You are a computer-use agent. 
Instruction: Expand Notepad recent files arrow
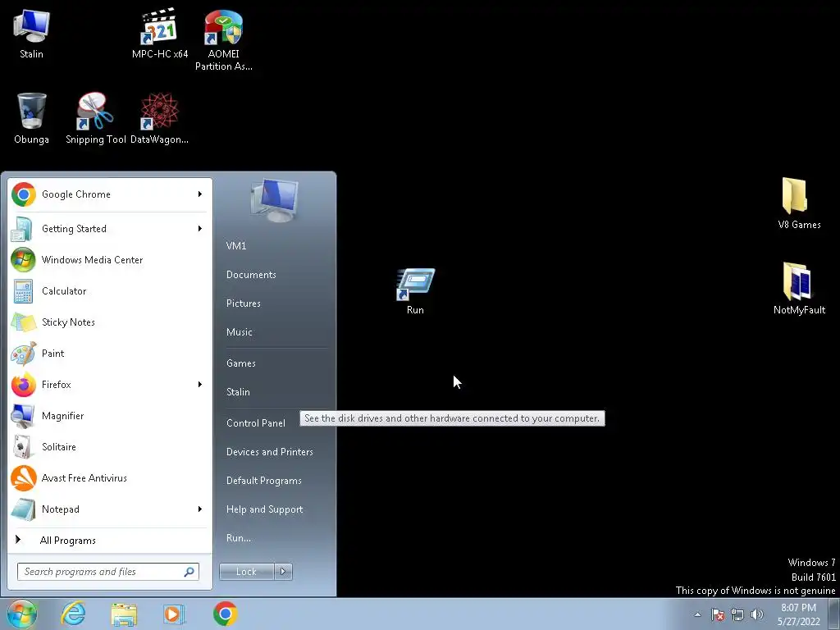point(200,509)
